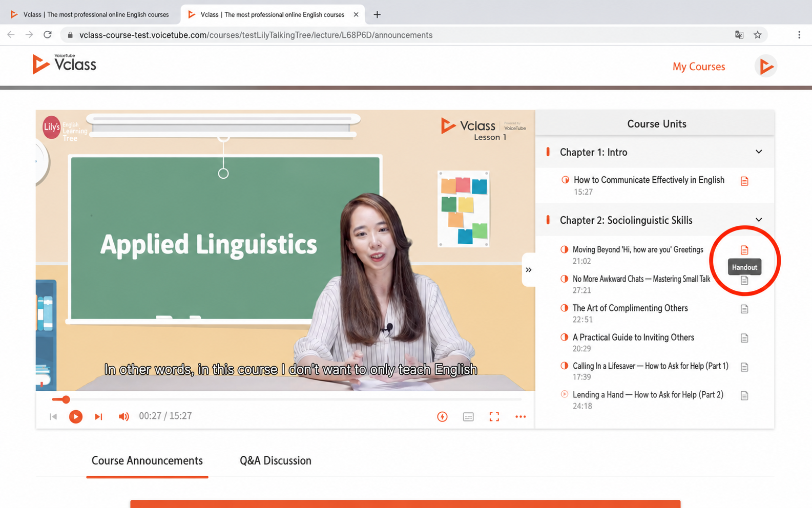Open handout for 'Moving Beyond Hi' lesson
Viewport: 812px width, 508px height.
[744, 250]
